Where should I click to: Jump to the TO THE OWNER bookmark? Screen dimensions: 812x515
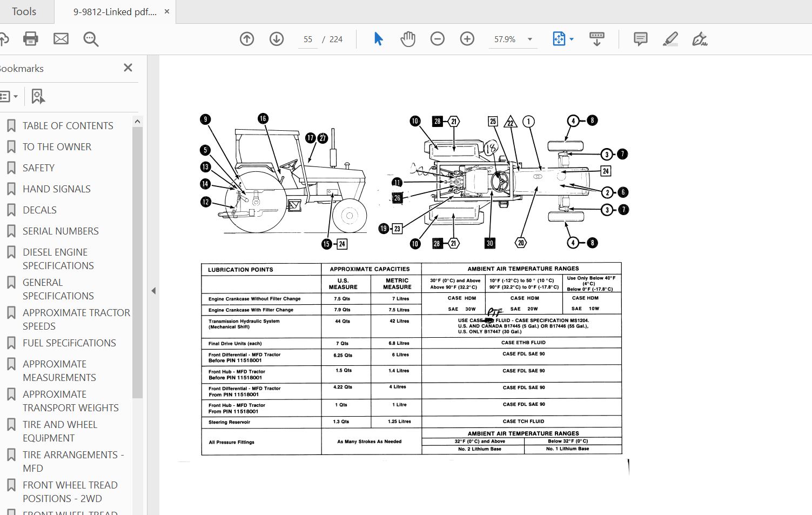tap(57, 146)
